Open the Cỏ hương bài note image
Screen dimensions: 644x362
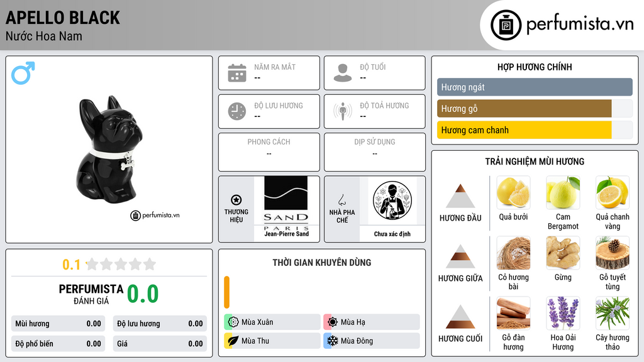coord(513,253)
